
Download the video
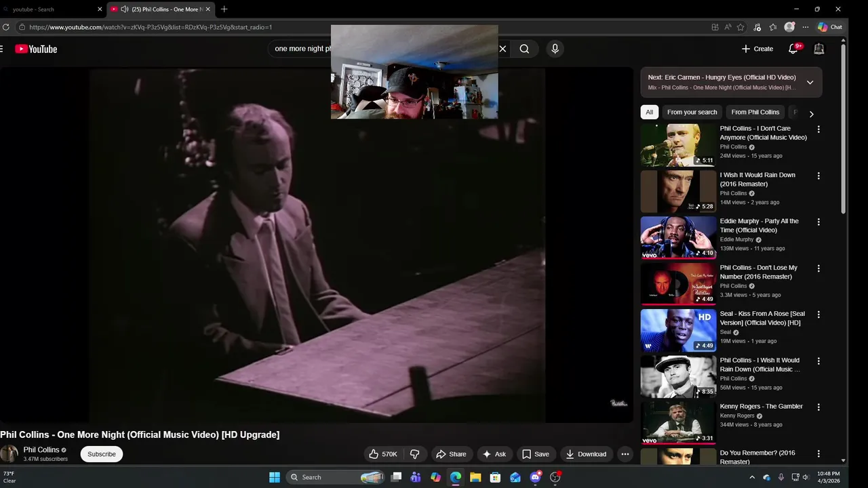[586, 454]
